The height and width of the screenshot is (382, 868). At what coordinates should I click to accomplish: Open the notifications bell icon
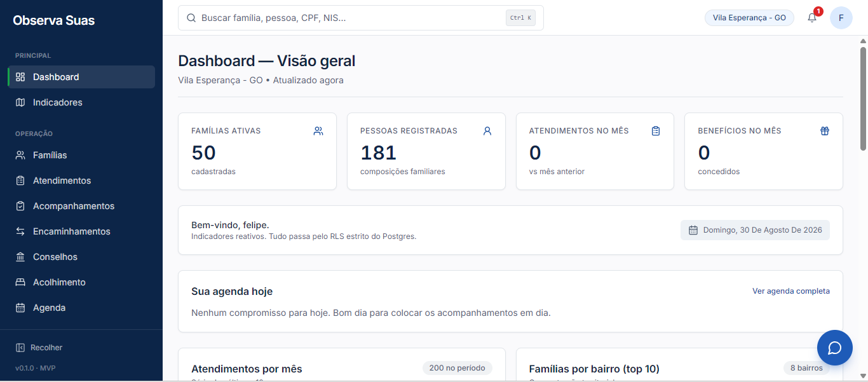812,18
